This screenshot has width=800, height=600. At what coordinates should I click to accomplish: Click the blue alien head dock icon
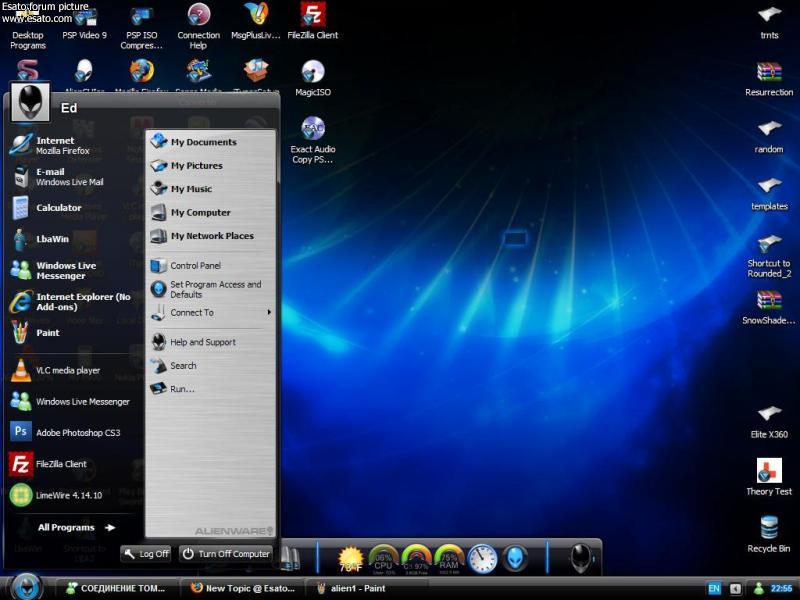tap(515, 558)
